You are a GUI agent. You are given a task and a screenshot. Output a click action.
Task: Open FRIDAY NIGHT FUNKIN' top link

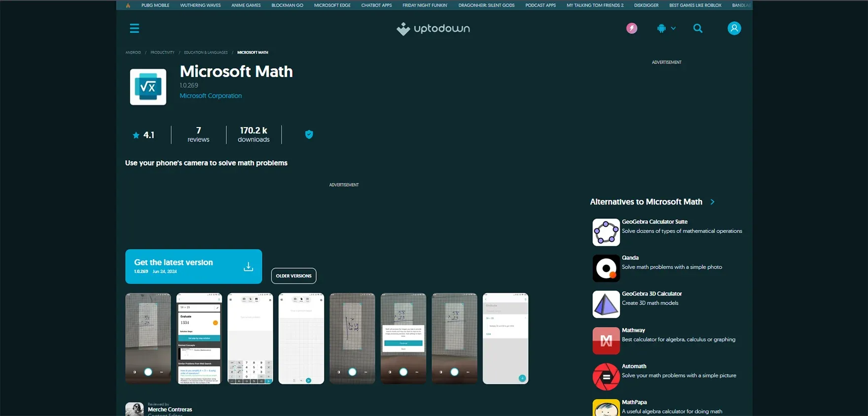(x=425, y=5)
